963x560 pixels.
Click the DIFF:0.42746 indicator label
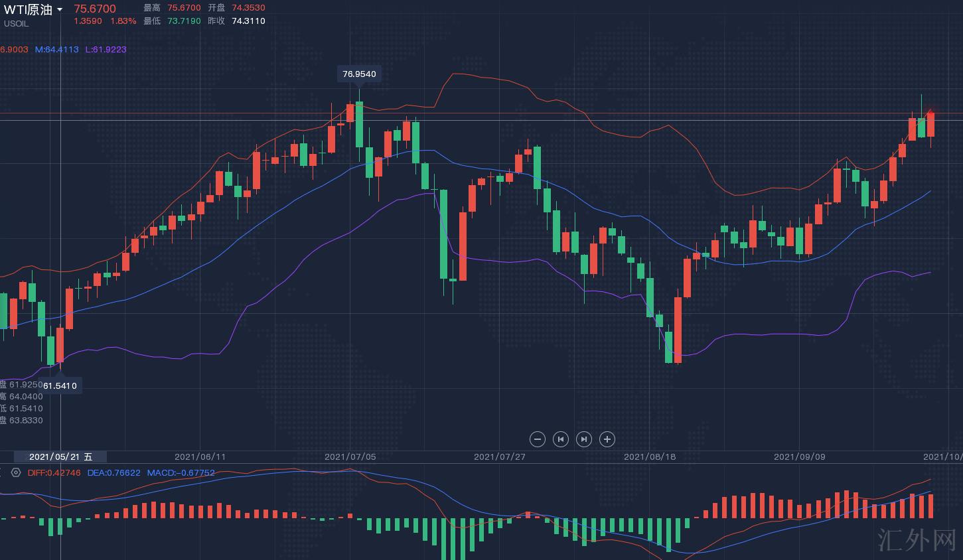tap(54, 473)
